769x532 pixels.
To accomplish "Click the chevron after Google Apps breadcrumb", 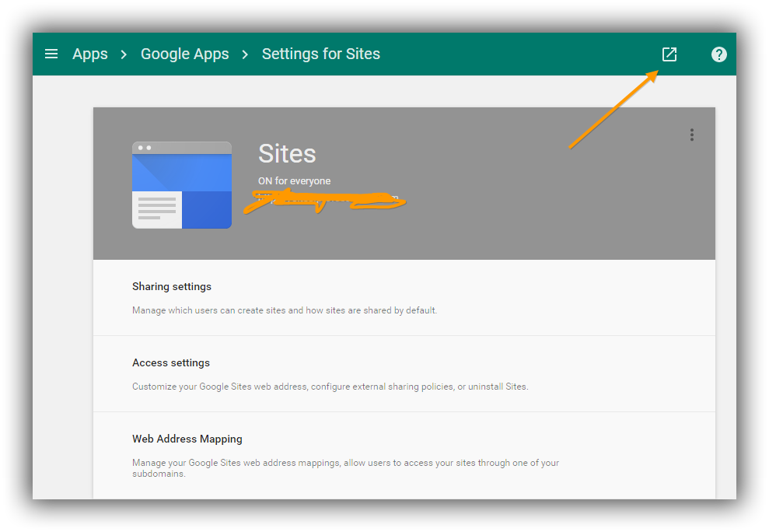I will (245, 54).
